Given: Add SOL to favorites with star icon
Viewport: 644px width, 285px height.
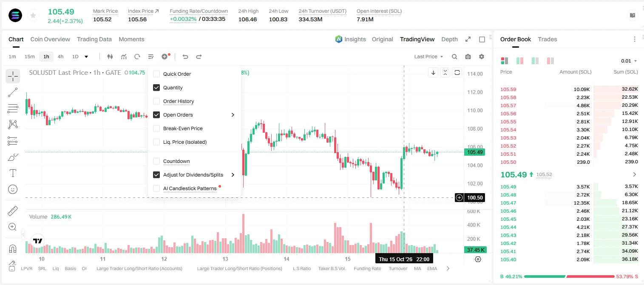Looking at the screenshot, I should coord(32,16).
